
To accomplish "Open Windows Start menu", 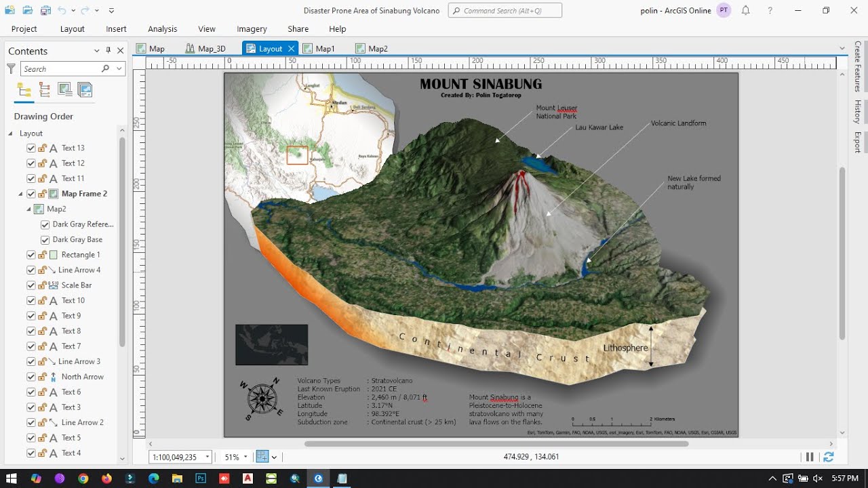I will click(x=12, y=479).
